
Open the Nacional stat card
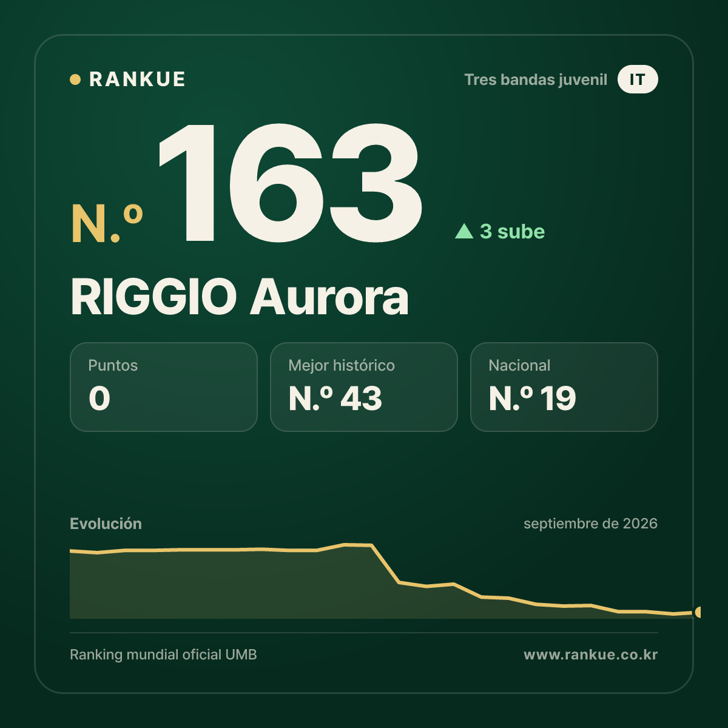point(564,387)
